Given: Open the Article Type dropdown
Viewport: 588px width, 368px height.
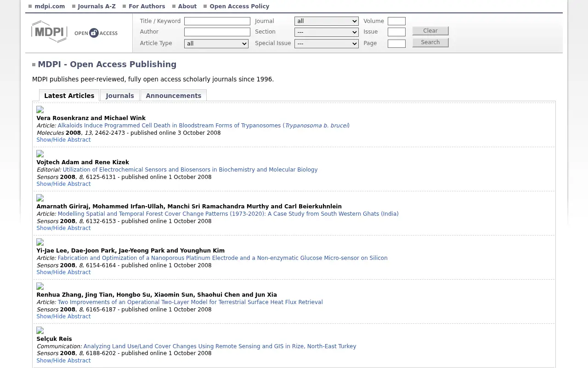Looking at the screenshot, I should click(216, 44).
